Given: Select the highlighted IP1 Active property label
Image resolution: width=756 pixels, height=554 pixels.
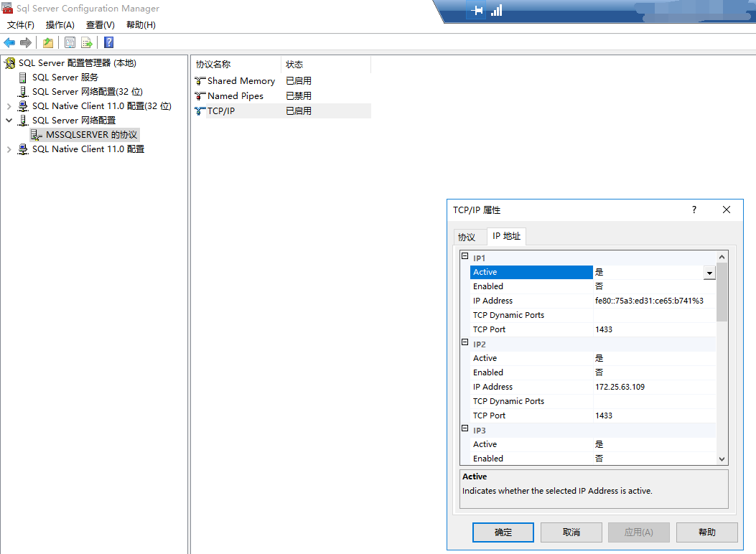Looking at the screenshot, I should click(531, 272).
